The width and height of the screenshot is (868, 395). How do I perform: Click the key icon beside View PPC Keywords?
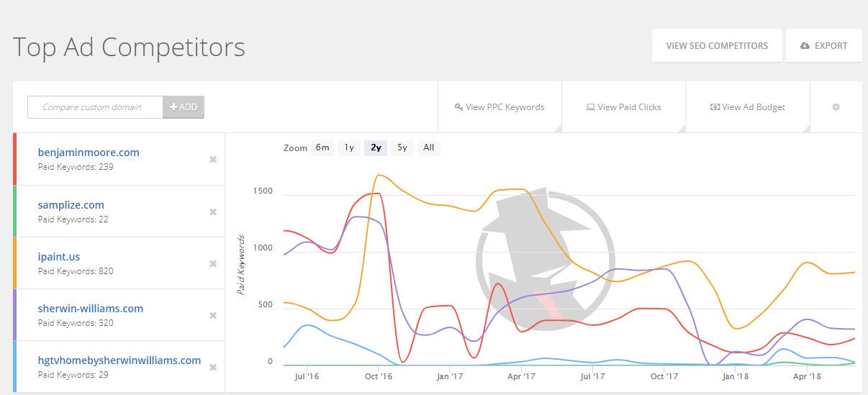(x=458, y=107)
